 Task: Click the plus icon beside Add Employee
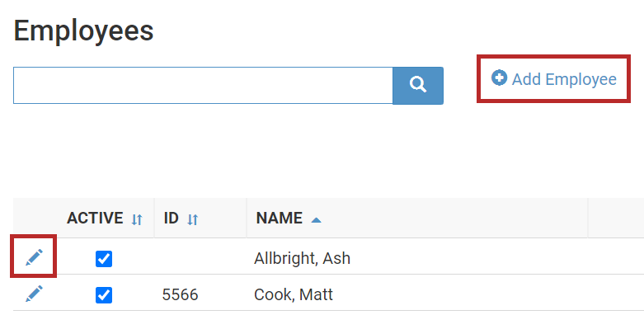pyautogui.click(x=499, y=78)
